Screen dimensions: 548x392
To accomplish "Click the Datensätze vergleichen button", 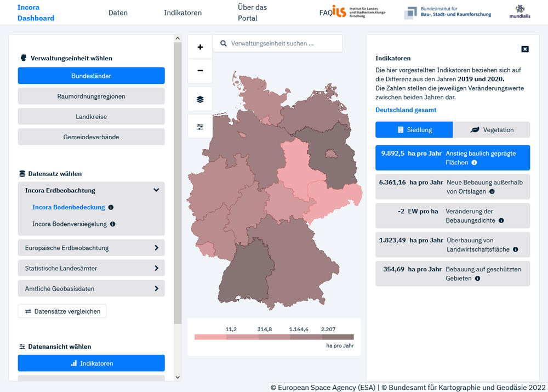I will coord(62,311).
